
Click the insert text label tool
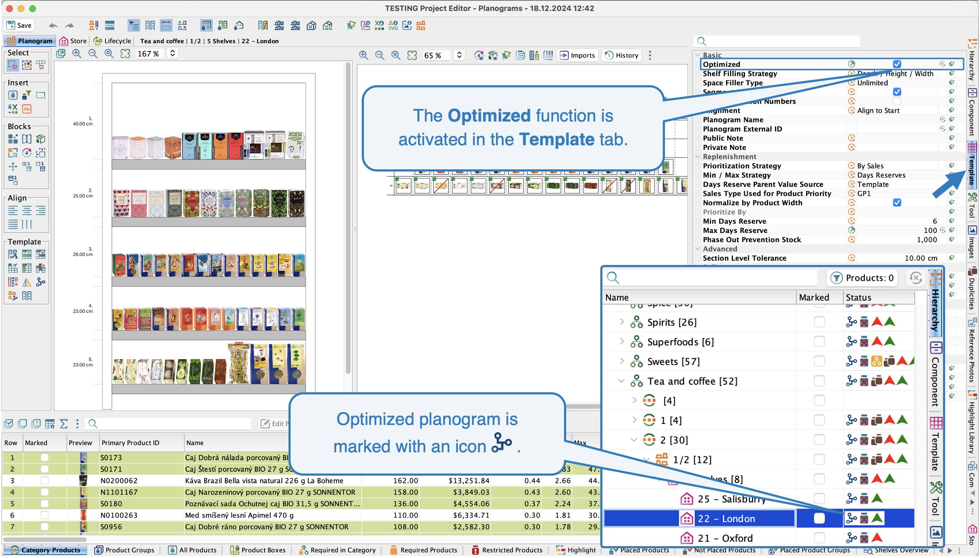pos(27,109)
